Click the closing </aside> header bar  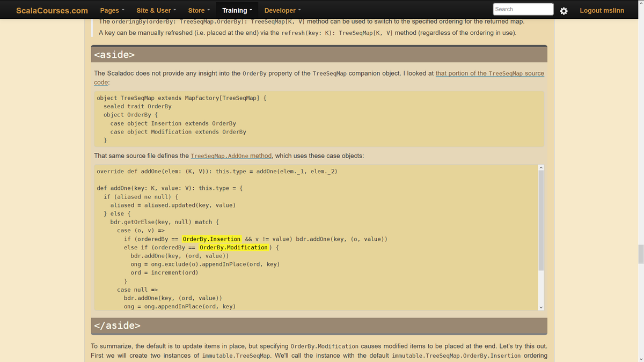coord(319,326)
